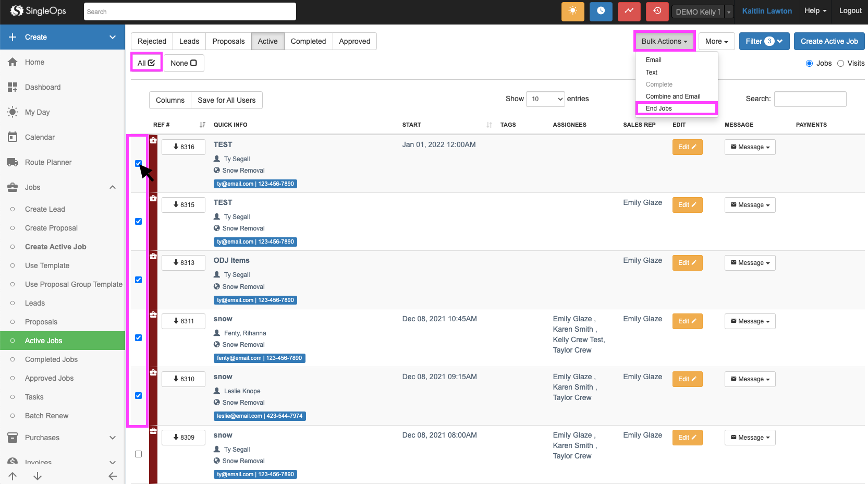This screenshot has height=484, width=868.
Task: Uncheck the checkbox for job 8316
Action: coord(138,163)
